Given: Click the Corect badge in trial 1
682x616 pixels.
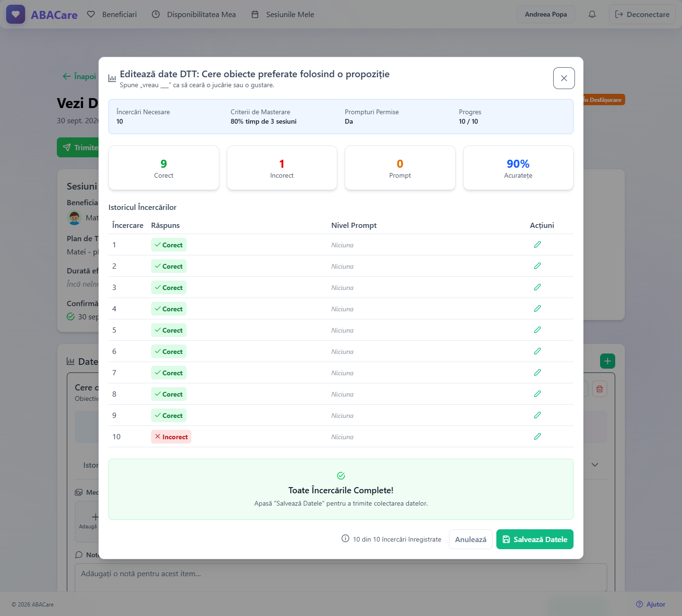Looking at the screenshot, I should click(169, 245).
